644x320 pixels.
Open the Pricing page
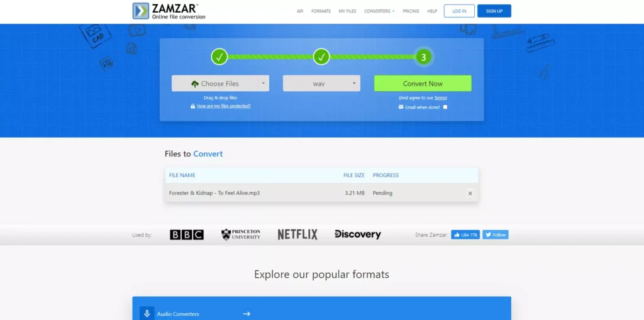pyautogui.click(x=411, y=11)
